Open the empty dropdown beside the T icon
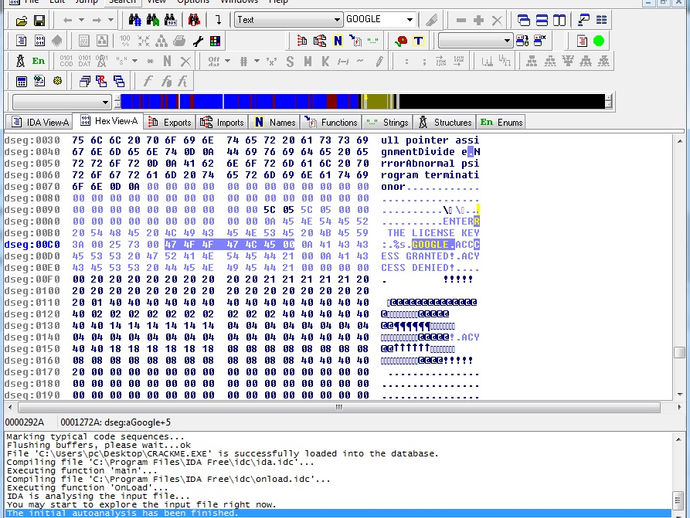The width and height of the screenshot is (690, 518). (x=476, y=41)
